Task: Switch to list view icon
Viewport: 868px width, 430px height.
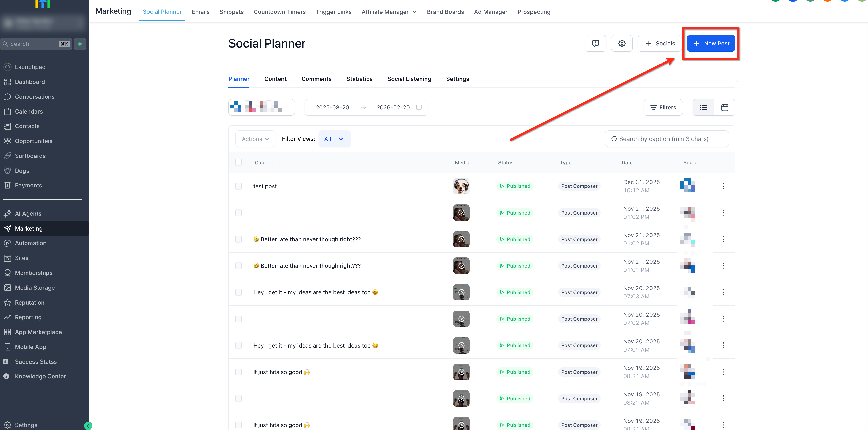Action: [703, 107]
